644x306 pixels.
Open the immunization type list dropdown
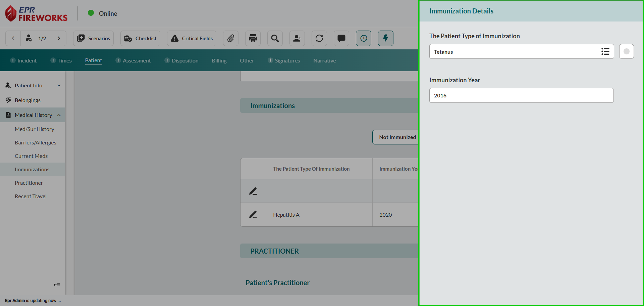pos(605,51)
